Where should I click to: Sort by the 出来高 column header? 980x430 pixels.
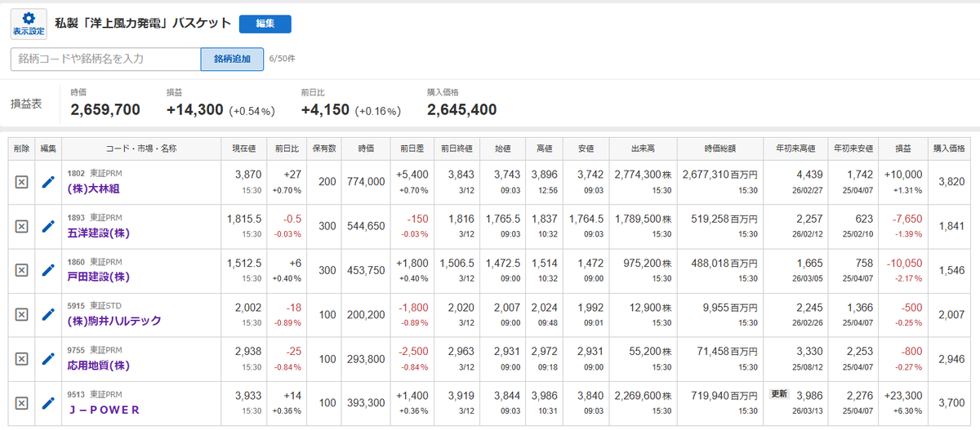point(644,149)
